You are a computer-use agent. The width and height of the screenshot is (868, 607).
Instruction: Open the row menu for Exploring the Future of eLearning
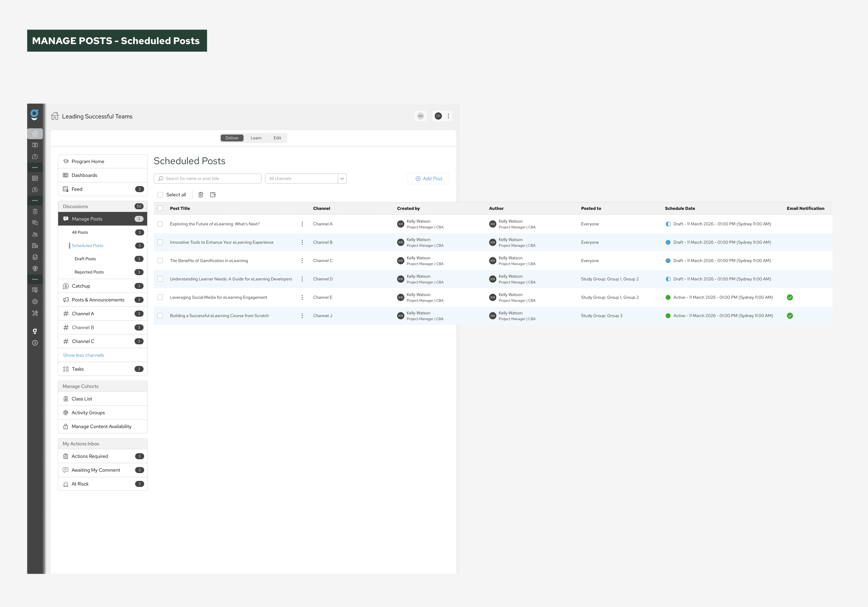[x=302, y=224]
